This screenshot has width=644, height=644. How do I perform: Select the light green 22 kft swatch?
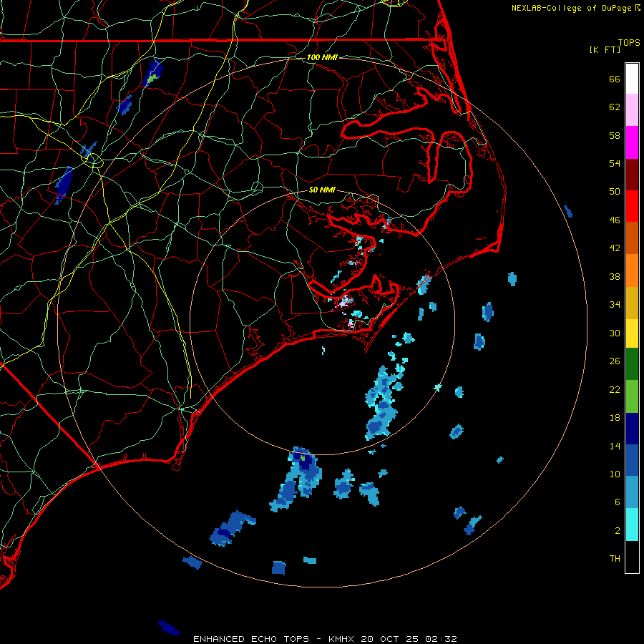632,396
